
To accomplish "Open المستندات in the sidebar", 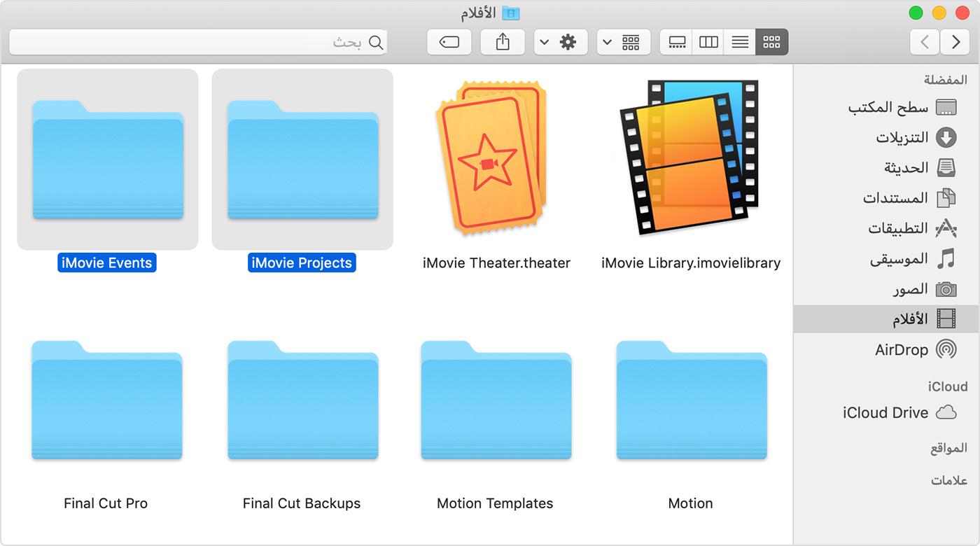I will [x=886, y=198].
